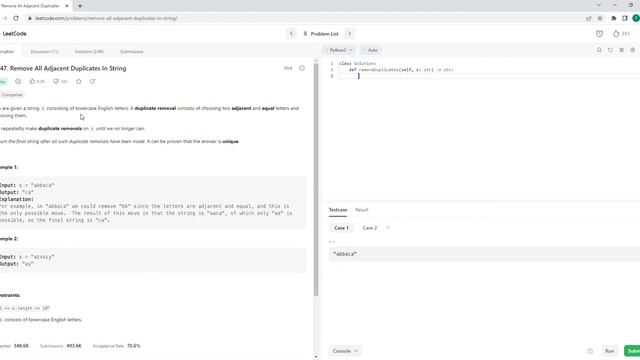Open a new browser tab with plus
Viewport: 640px width, 360px height.
click(x=80, y=6)
